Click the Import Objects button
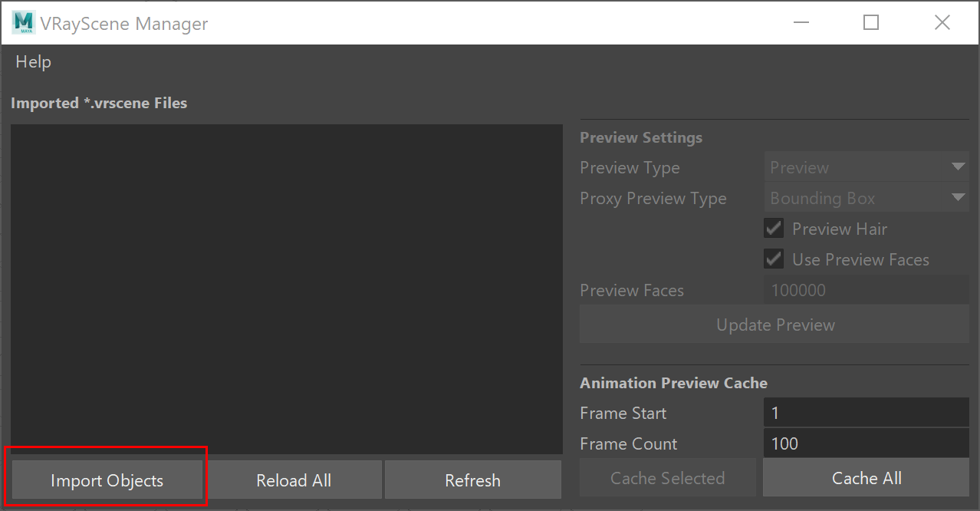Image resolution: width=980 pixels, height=511 pixels. (107, 480)
